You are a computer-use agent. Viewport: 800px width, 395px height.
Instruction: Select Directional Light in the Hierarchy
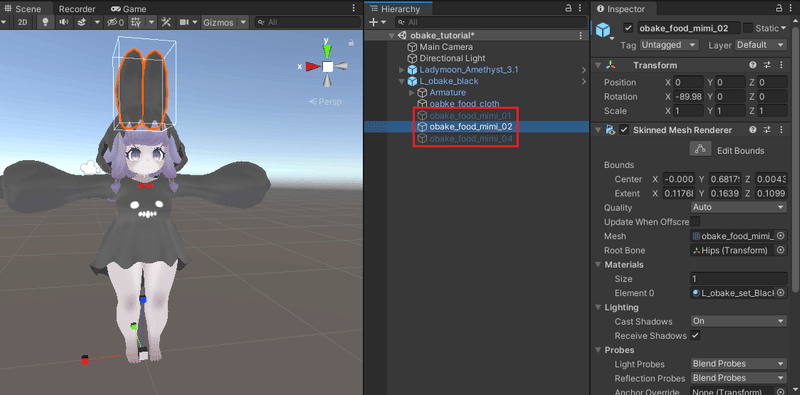[x=452, y=58]
